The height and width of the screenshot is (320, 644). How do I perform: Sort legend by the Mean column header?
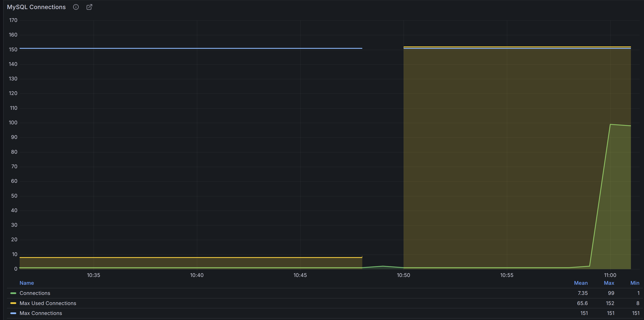(x=581, y=283)
